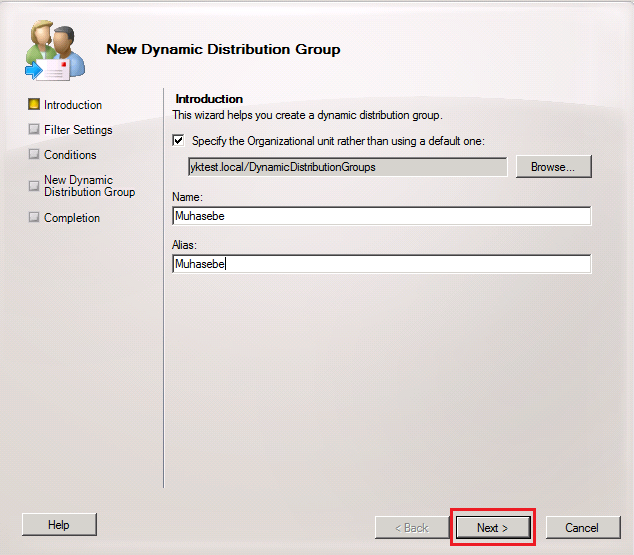
Task: Click the yktest.local/DynamicDistributionGroups path field
Action: coord(347,167)
